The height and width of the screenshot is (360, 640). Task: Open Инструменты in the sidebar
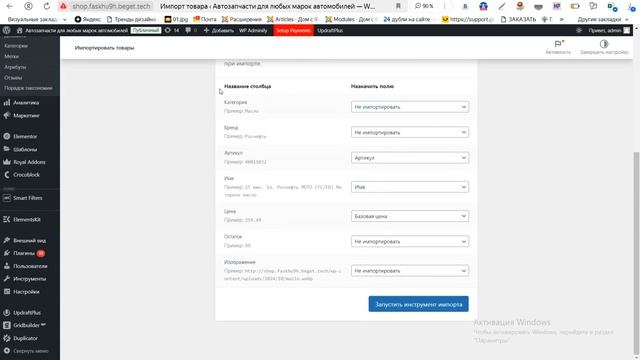pyautogui.click(x=29, y=279)
